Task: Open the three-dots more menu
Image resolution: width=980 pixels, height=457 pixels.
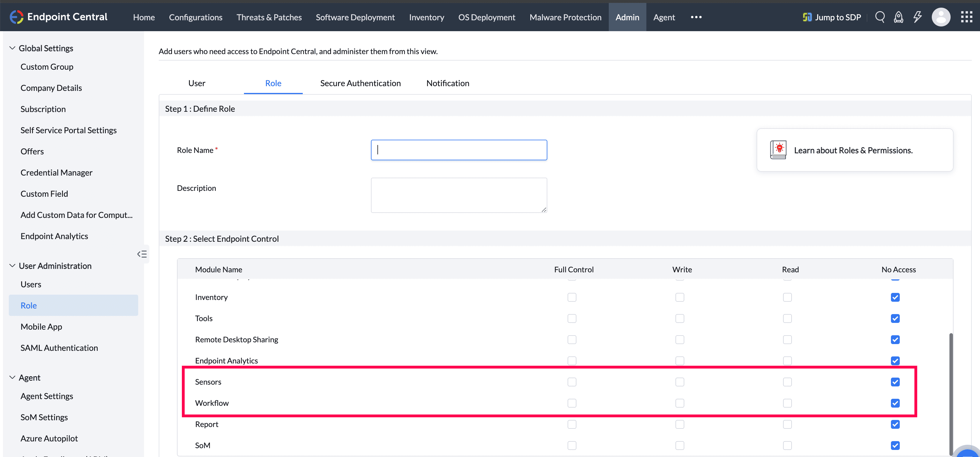Action: (x=696, y=17)
